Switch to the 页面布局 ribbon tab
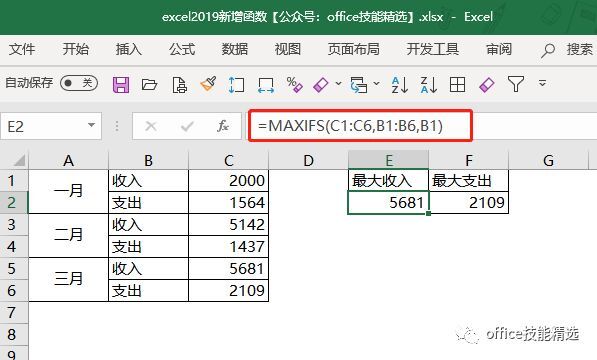 pyautogui.click(x=354, y=49)
